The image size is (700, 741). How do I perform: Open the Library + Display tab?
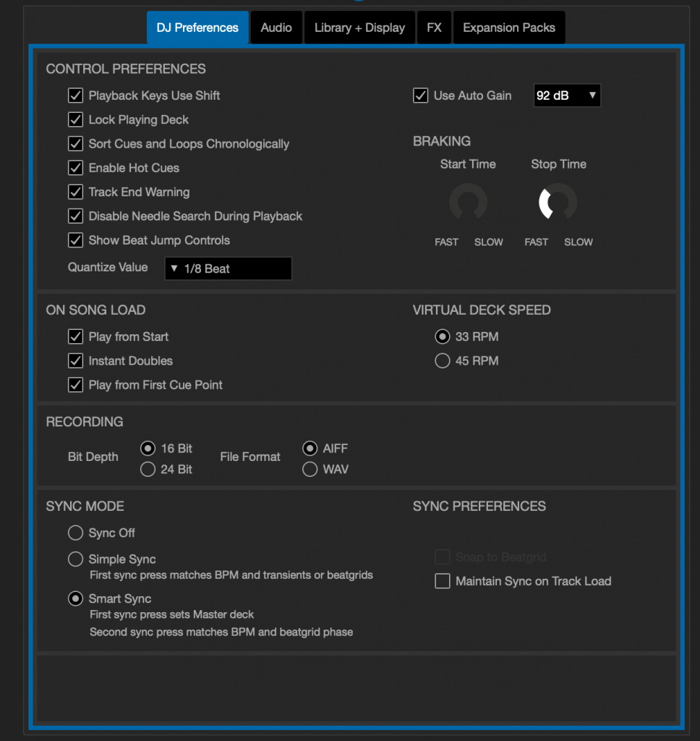pos(359,27)
